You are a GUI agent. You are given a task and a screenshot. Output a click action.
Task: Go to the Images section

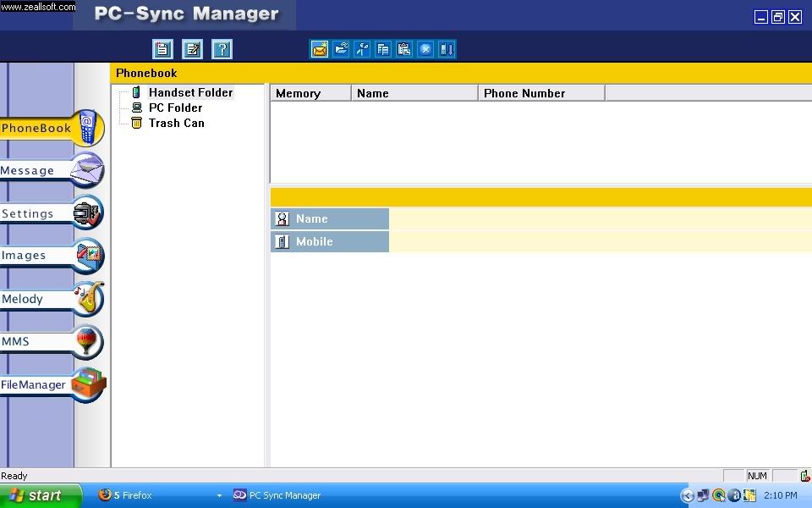point(52,256)
